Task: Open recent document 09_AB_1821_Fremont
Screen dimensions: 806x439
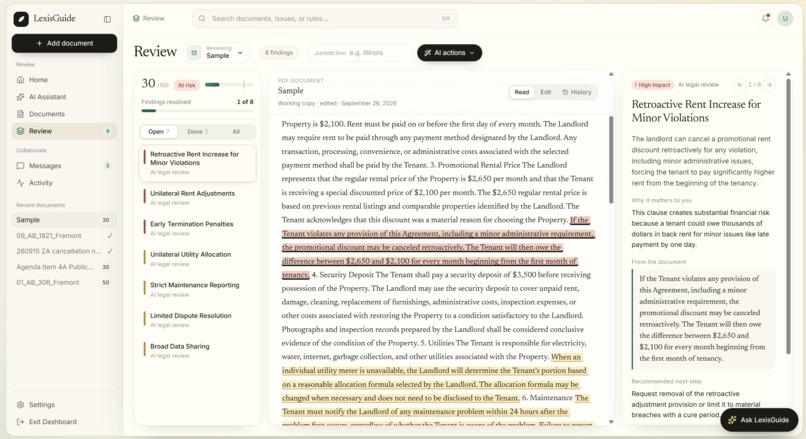Action: [64, 235]
